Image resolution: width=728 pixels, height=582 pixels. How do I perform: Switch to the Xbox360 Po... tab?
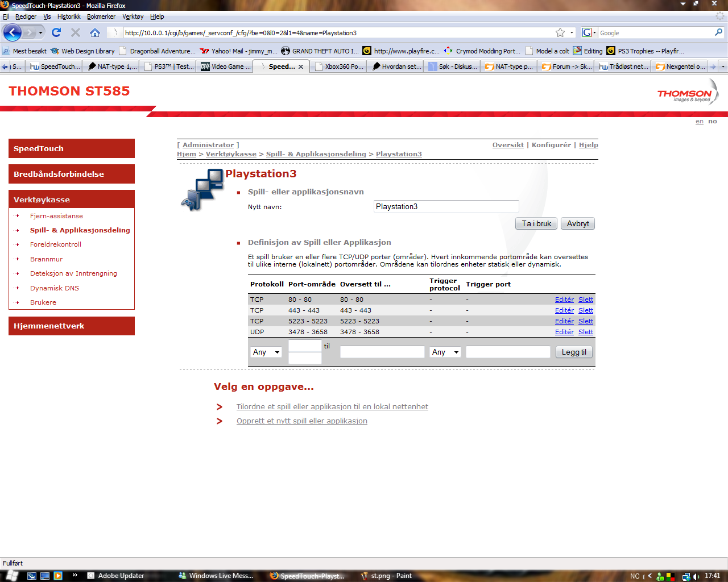pos(338,66)
